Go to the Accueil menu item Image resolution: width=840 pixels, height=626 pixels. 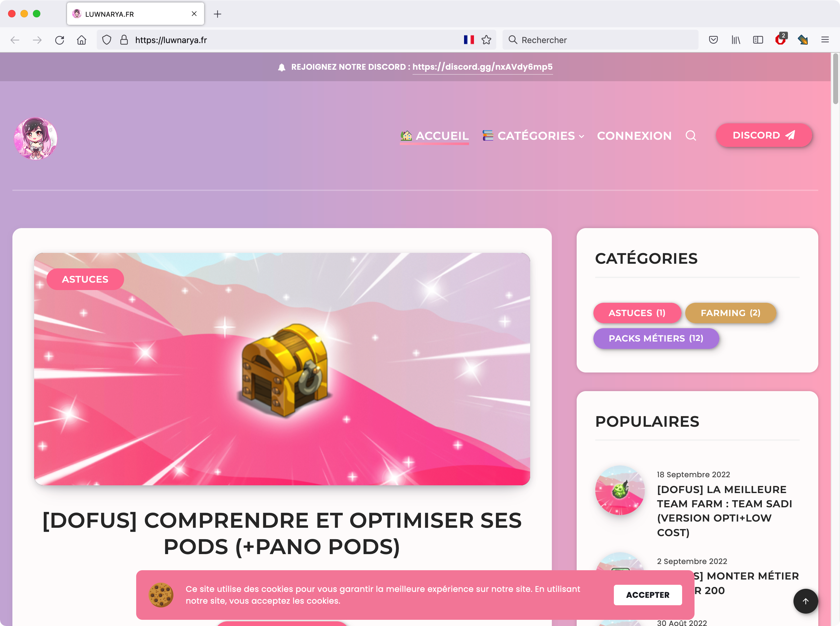coord(435,136)
